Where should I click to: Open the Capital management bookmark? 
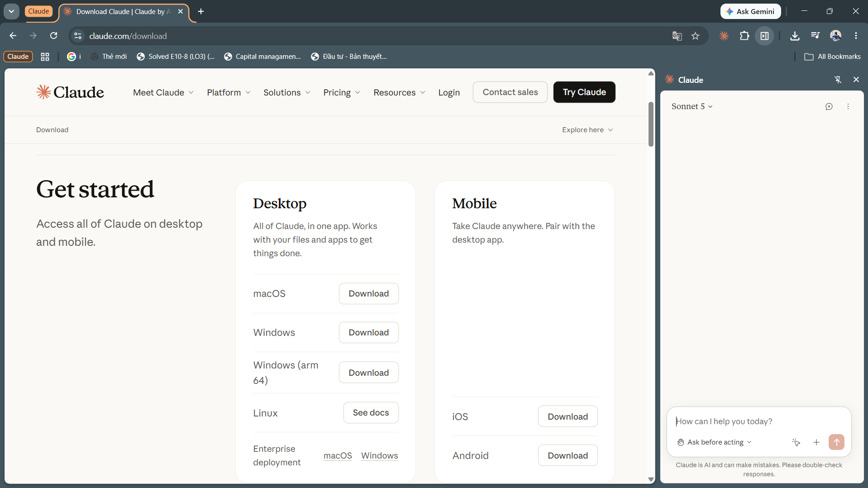coord(262,57)
